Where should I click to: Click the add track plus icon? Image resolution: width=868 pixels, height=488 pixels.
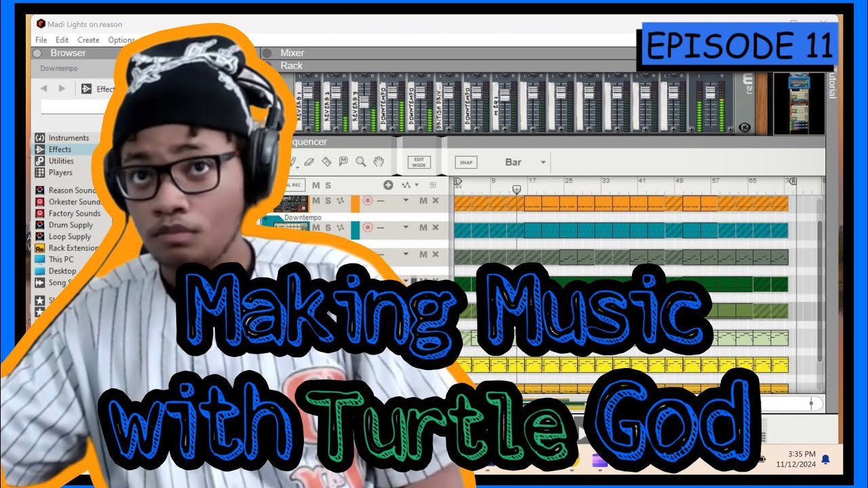click(388, 185)
